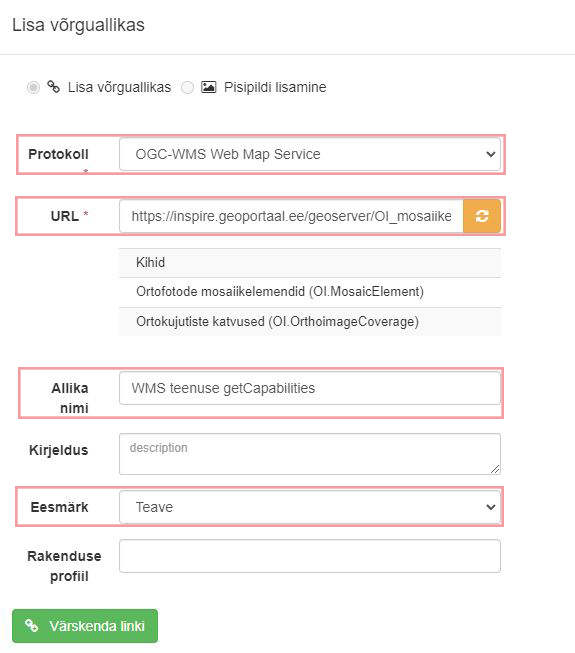
Task: Open the Protokoll dropdown
Action: [x=310, y=154]
